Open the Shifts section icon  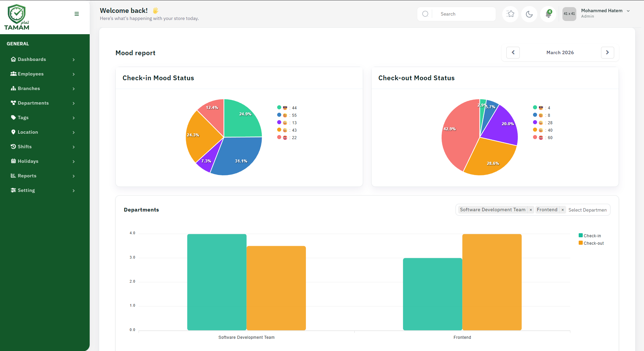point(13,147)
